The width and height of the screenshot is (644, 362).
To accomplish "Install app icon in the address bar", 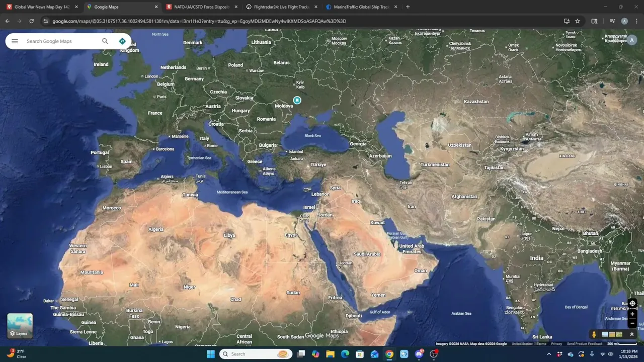I will click(567, 21).
